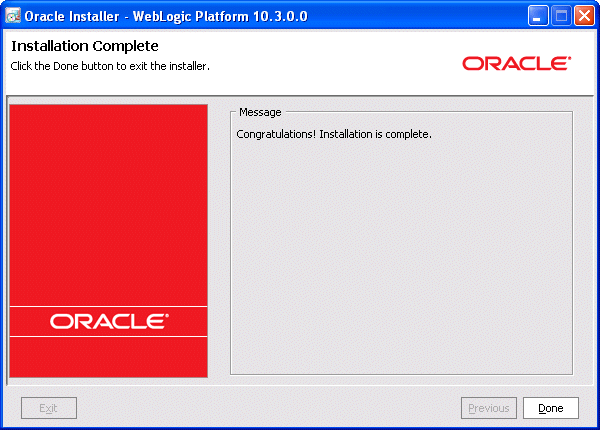Minimize the Oracle Installer window

click(538, 16)
